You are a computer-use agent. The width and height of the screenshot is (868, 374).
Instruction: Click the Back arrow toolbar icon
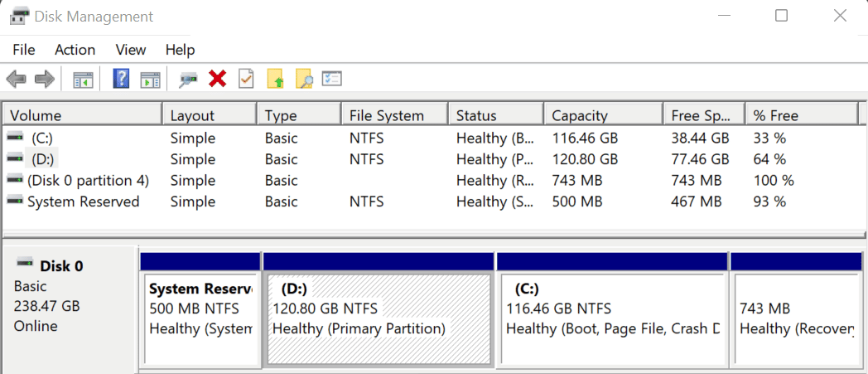(x=16, y=80)
